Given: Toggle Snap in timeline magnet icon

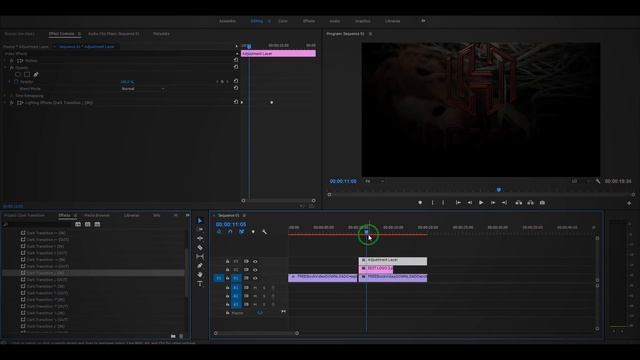Looking at the screenshot, I should pyautogui.click(x=230, y=232).
